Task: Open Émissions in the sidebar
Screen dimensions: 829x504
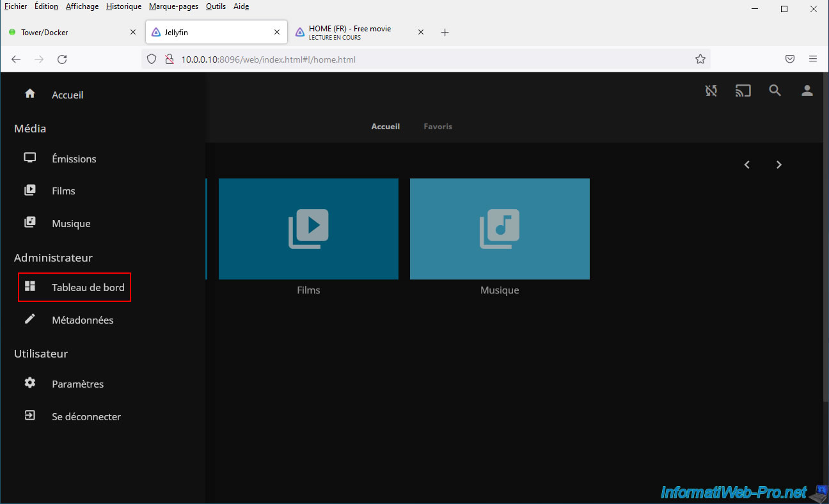Action: pos(74,159)
